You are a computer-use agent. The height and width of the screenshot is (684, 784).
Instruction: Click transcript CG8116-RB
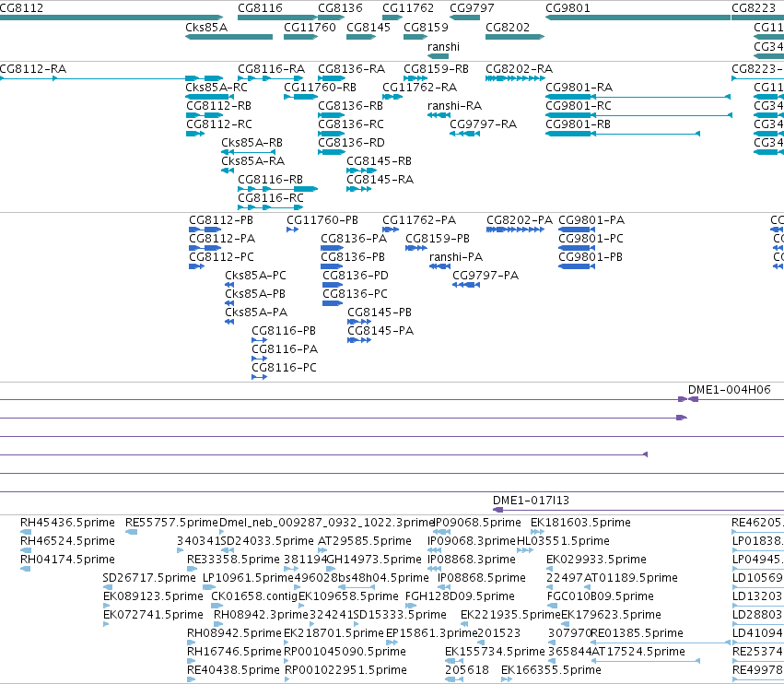[271, 179]
